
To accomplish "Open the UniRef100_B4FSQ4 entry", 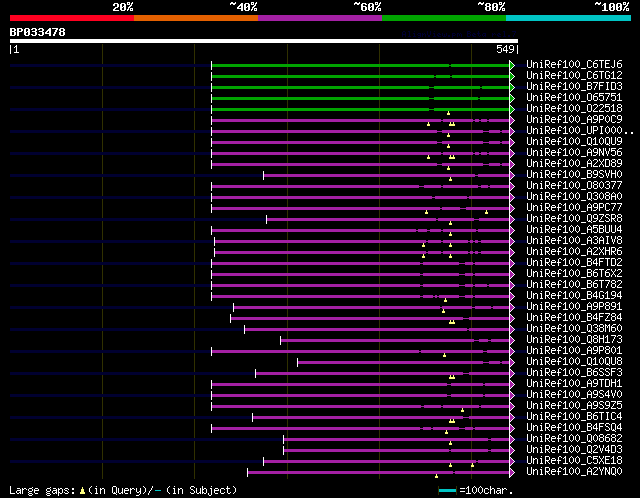I will click(574, 428).
